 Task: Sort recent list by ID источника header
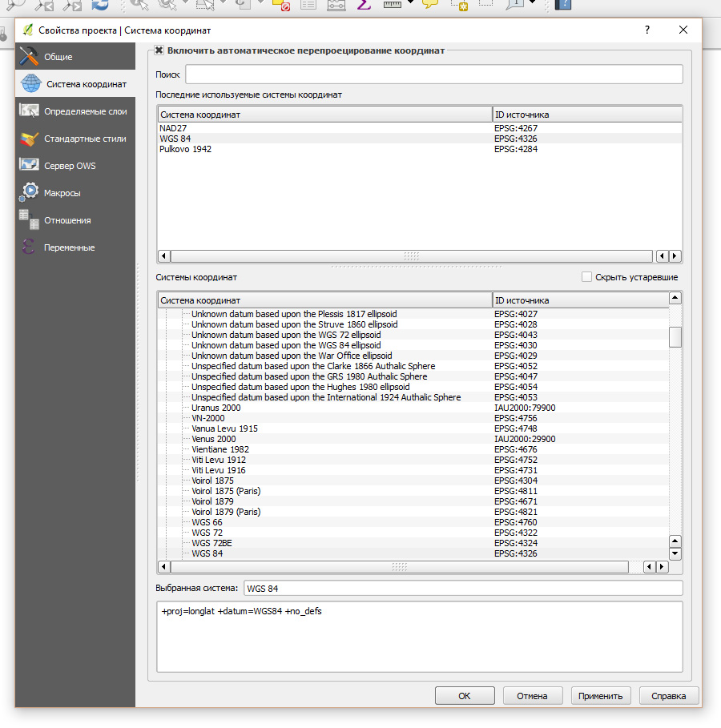pos(586,115)
